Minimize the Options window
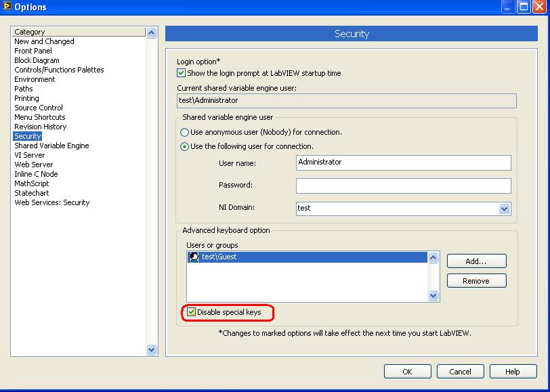This screenshot has width=550, height=392. coord(507,7)
